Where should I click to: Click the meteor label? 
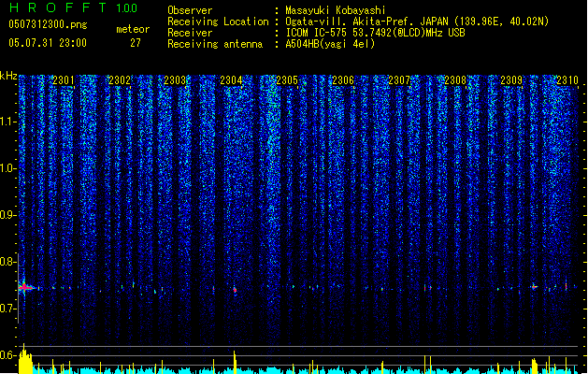tap(133, 29)
